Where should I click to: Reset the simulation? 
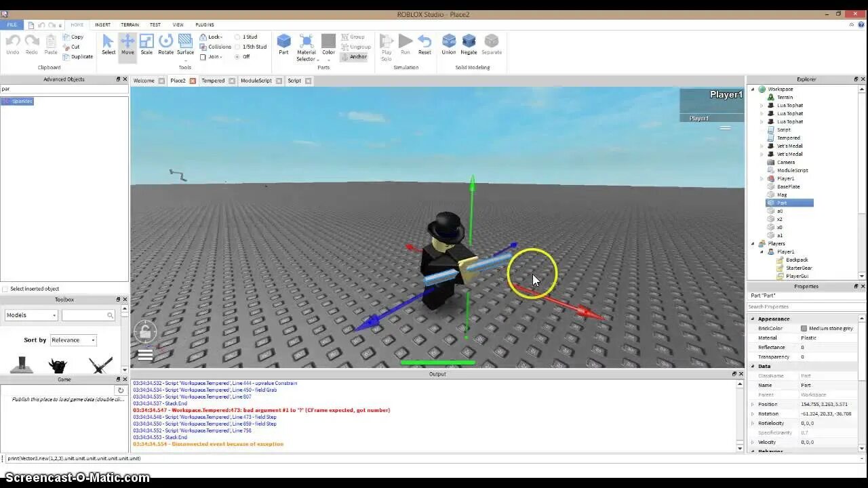(425, 45)
